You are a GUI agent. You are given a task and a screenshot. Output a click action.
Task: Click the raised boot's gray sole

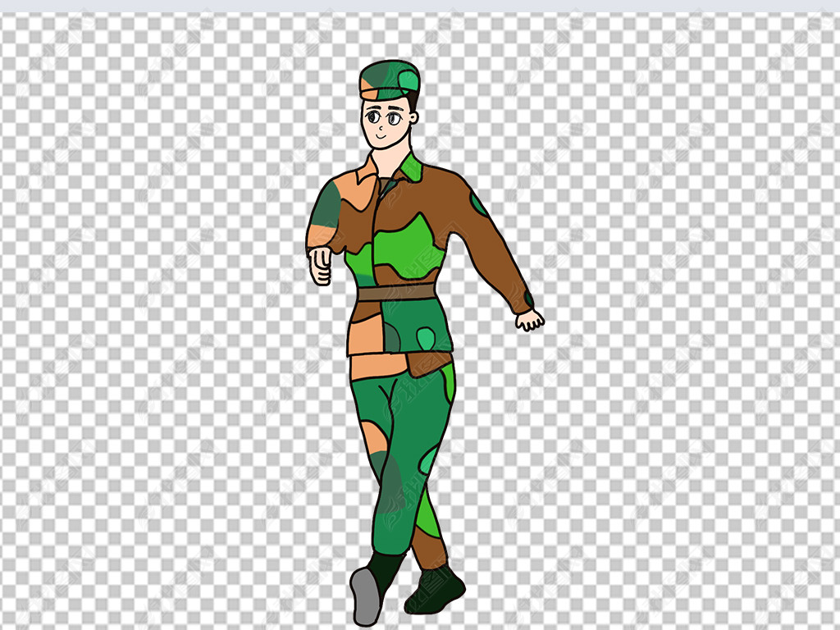(366, 596)
